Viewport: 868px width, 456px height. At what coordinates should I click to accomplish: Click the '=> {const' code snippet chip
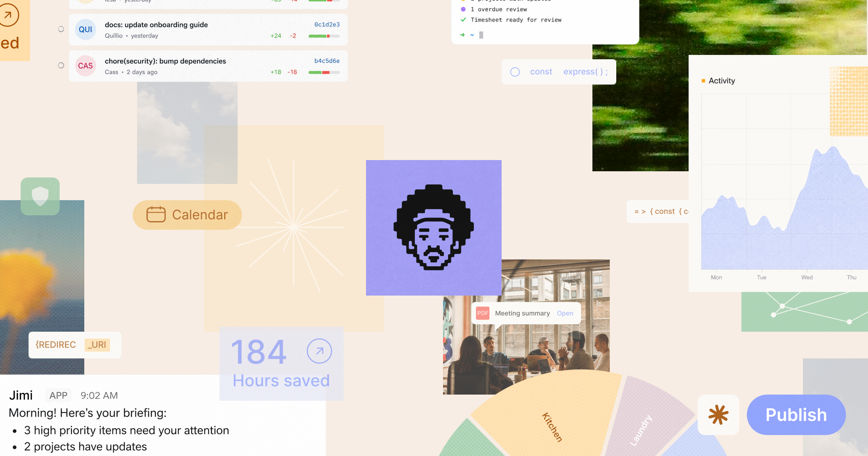[x=658, y=211]
